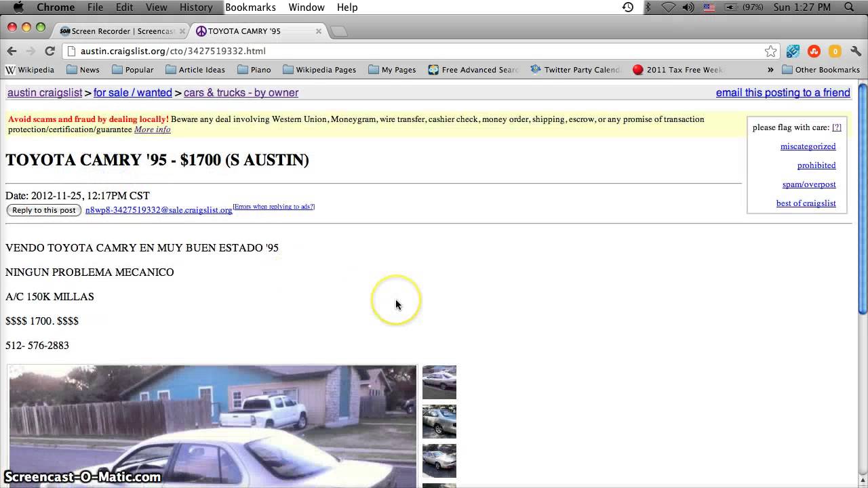Open the Wikipedia bookmark

click(x=30, y=70)
